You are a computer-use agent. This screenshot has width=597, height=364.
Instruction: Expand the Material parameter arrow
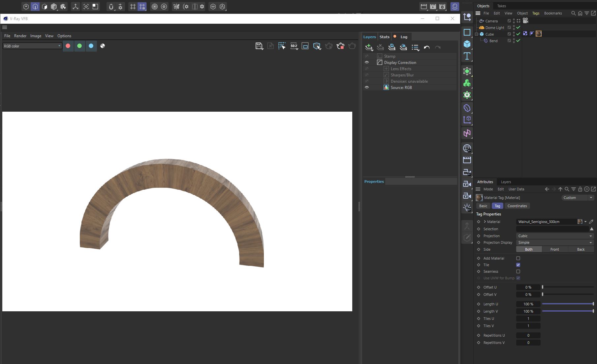[485, 222]
